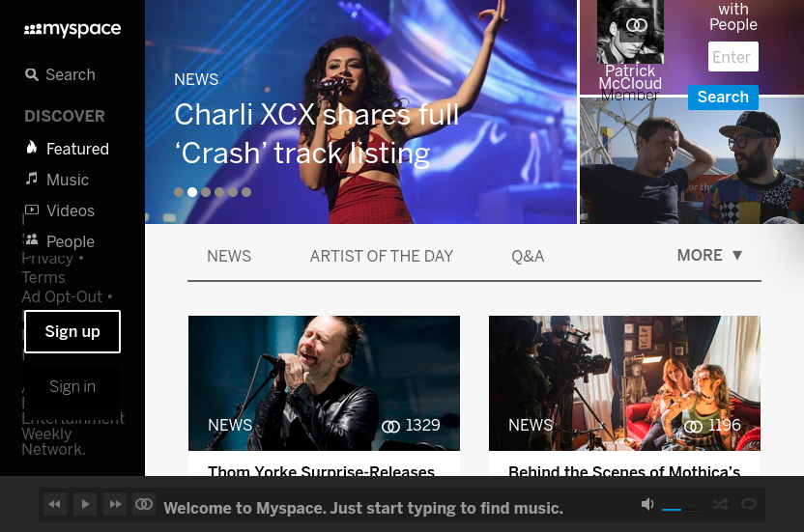Click the Myspace logo
This screenshot has height=532, width=804.
72,29
